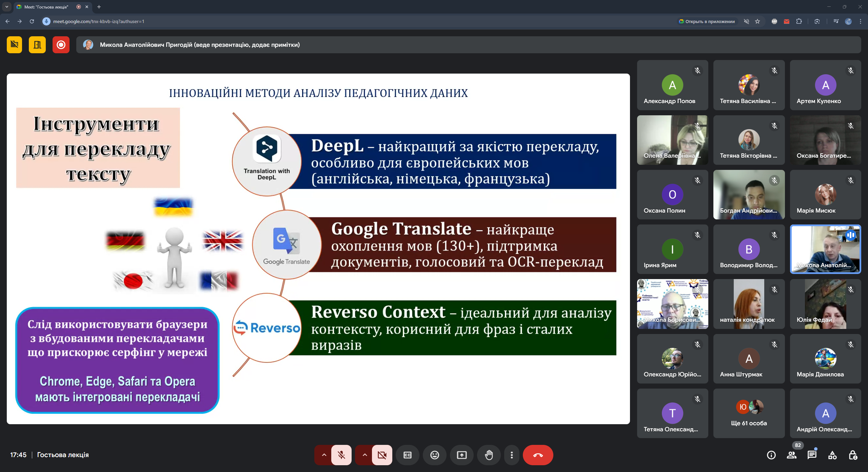Select the Андрій Олександ... participant tile
Screen dimensions: 868x472
825,413
